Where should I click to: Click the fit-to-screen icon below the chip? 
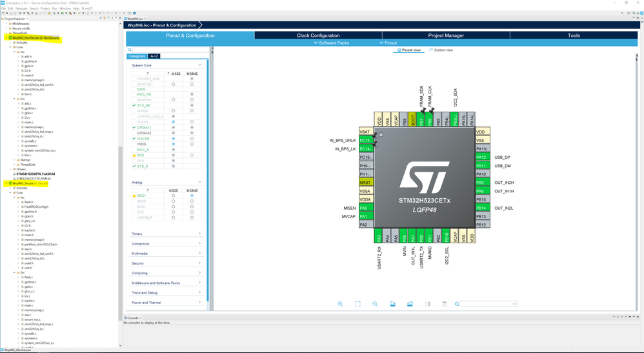coord(357,304)
